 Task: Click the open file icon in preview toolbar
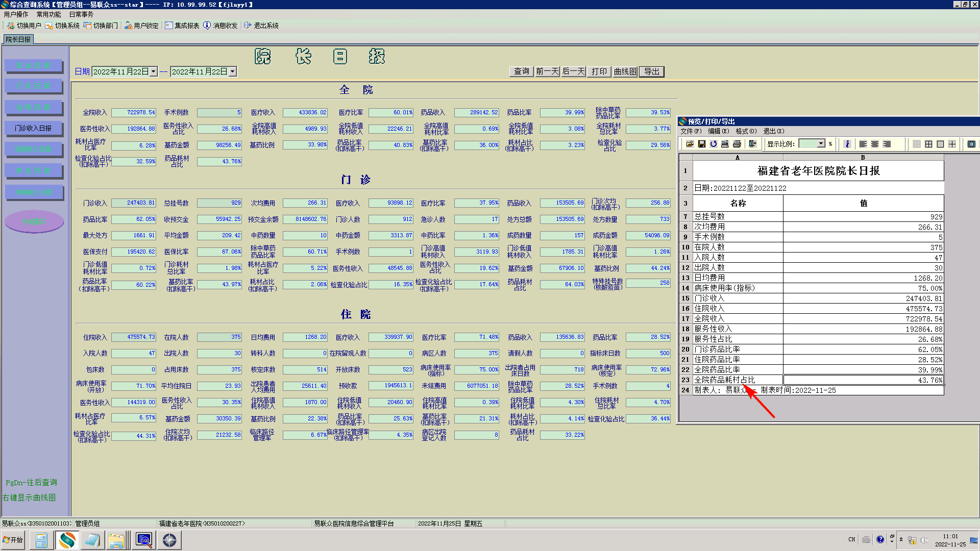(x=690, y=144)
